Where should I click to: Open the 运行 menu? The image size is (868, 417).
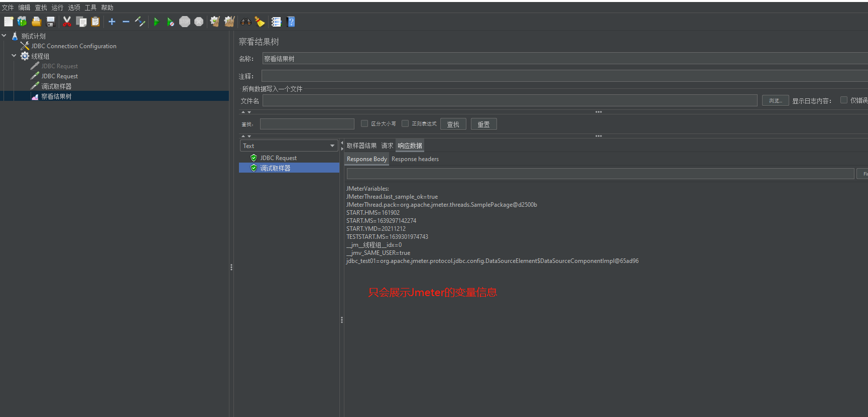click(57, 8)
